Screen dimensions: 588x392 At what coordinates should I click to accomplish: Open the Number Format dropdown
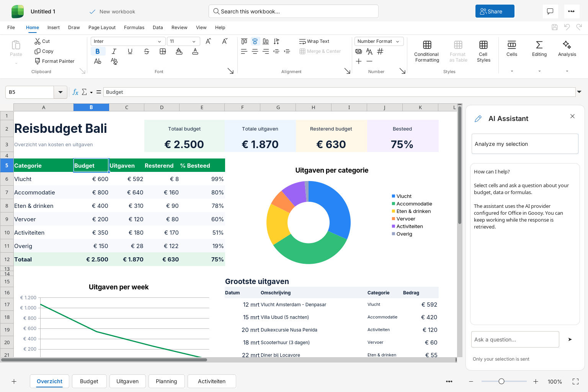click(x=379, y=41)
